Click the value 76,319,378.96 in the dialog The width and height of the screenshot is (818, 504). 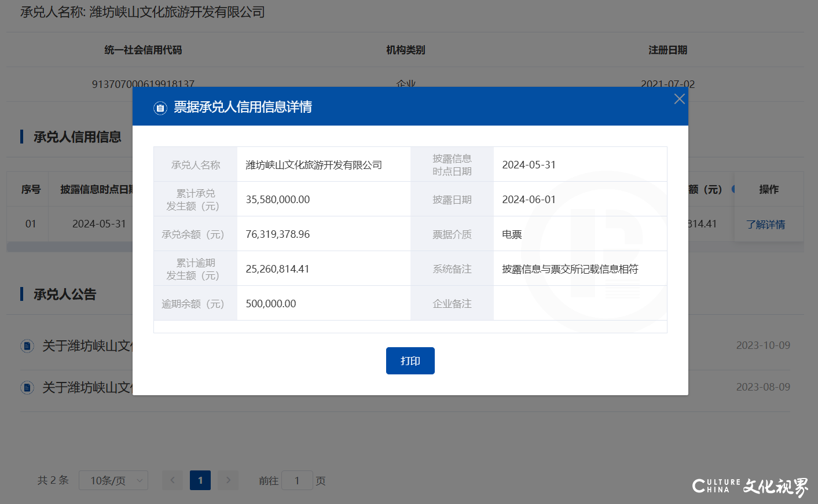click(x=278, y=234)
